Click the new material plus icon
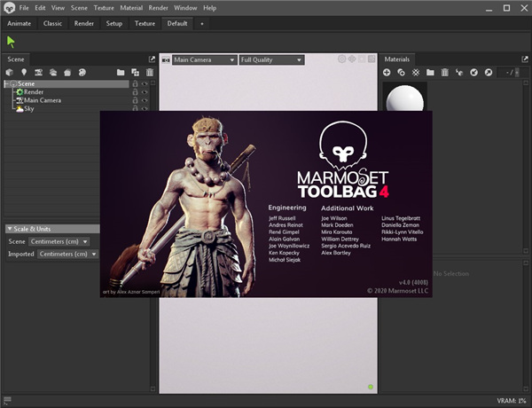This screenshot has height=408, width=532. [x=387, y=72]
